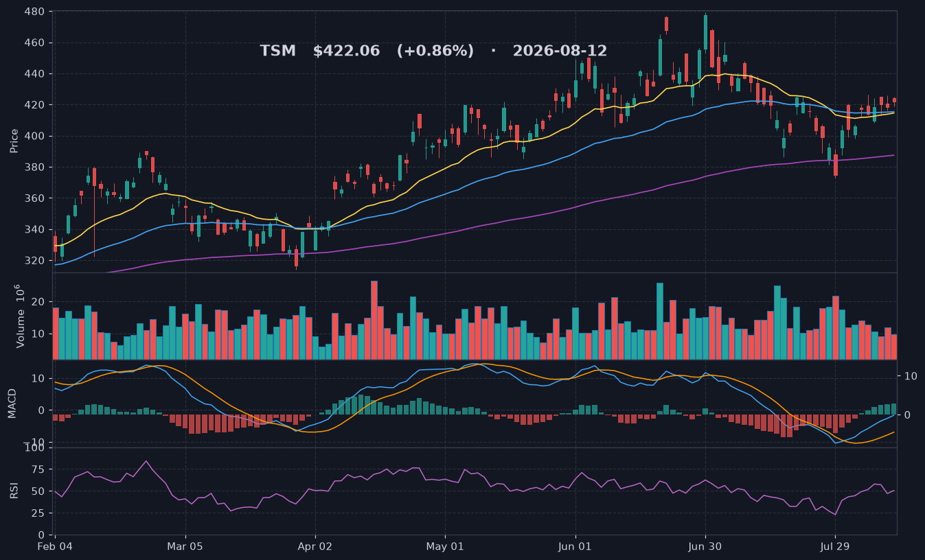Viewport: 925px width, 560px height.
Task: Click the RSI y-axis label
Action: pos(14,491)
